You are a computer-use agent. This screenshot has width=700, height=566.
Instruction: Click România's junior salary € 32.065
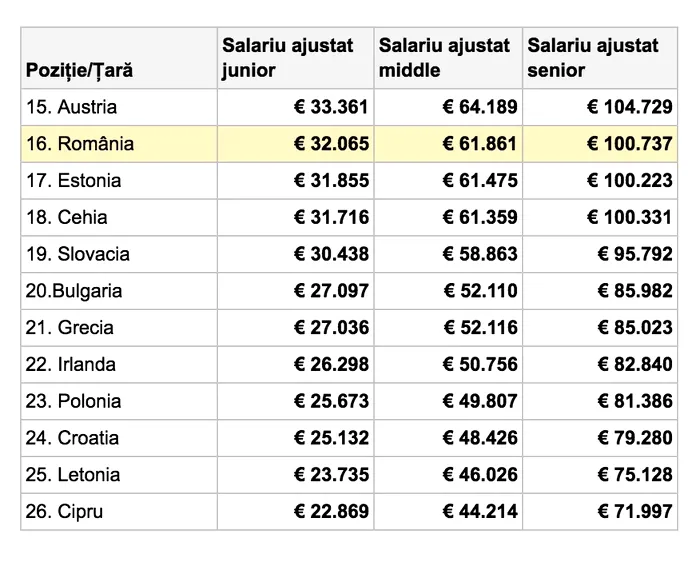331,144
